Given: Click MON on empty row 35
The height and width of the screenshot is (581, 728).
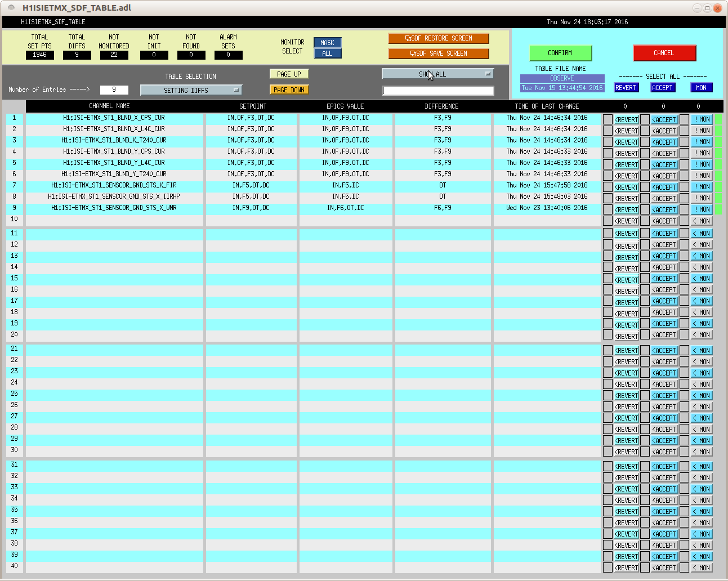Looking at the screenshot, I should (x=702, y=512).
